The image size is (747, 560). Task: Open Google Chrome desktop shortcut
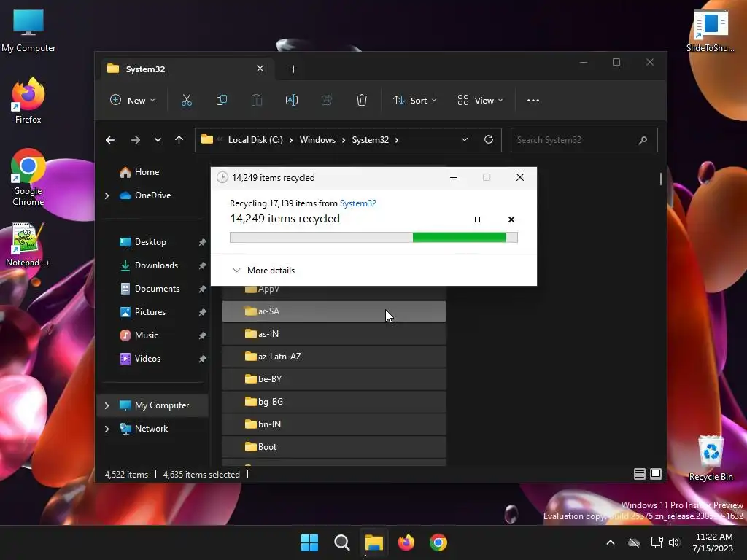[x=28, y=177]
